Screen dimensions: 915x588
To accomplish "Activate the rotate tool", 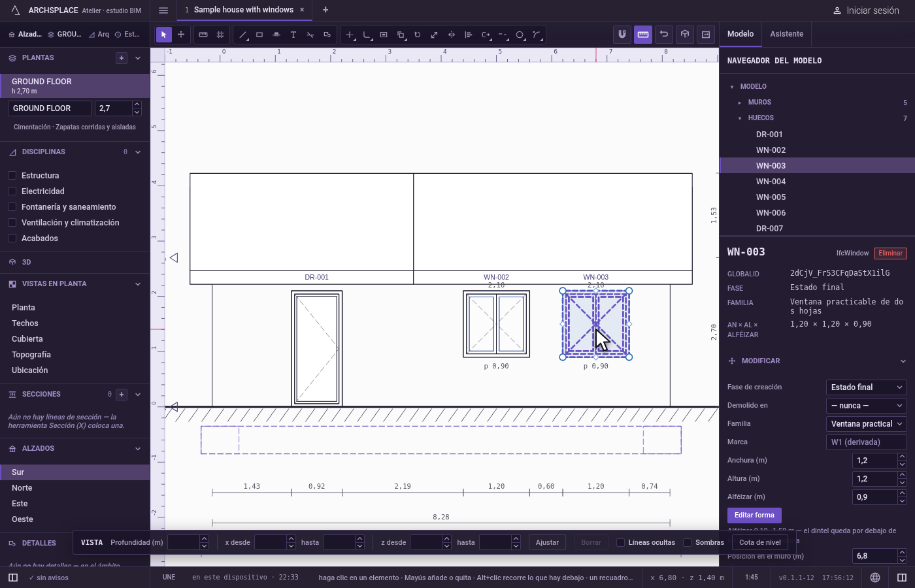I will (418, 35).
